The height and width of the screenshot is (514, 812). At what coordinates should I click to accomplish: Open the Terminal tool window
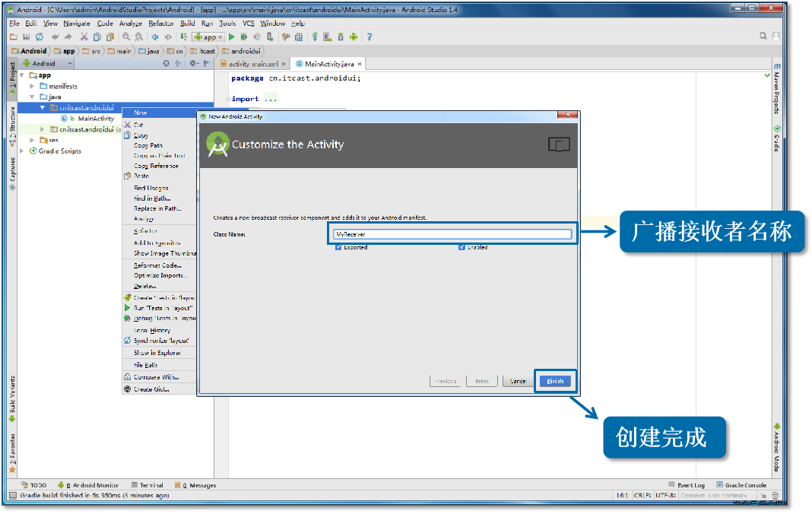pyautogui.click(x=147, y=485)
